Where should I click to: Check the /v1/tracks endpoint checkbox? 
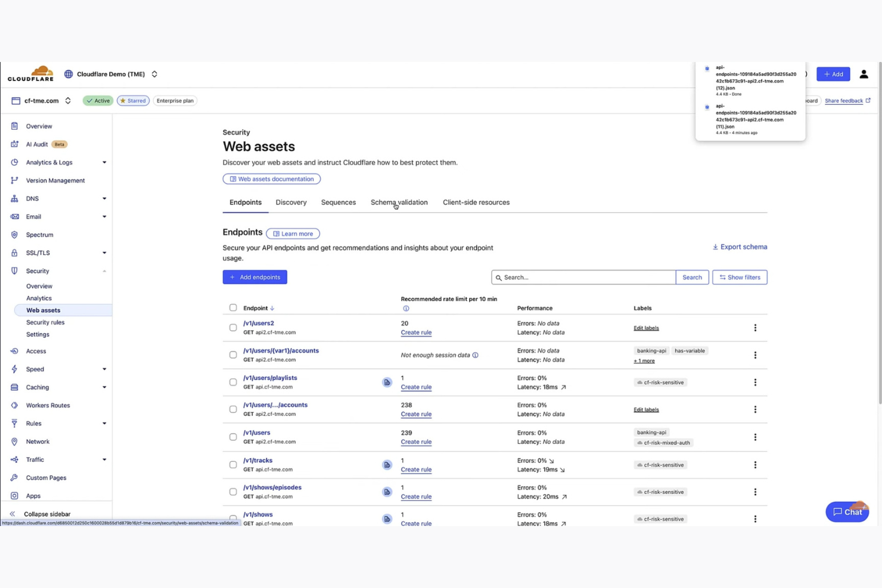[x=233, y=465]
